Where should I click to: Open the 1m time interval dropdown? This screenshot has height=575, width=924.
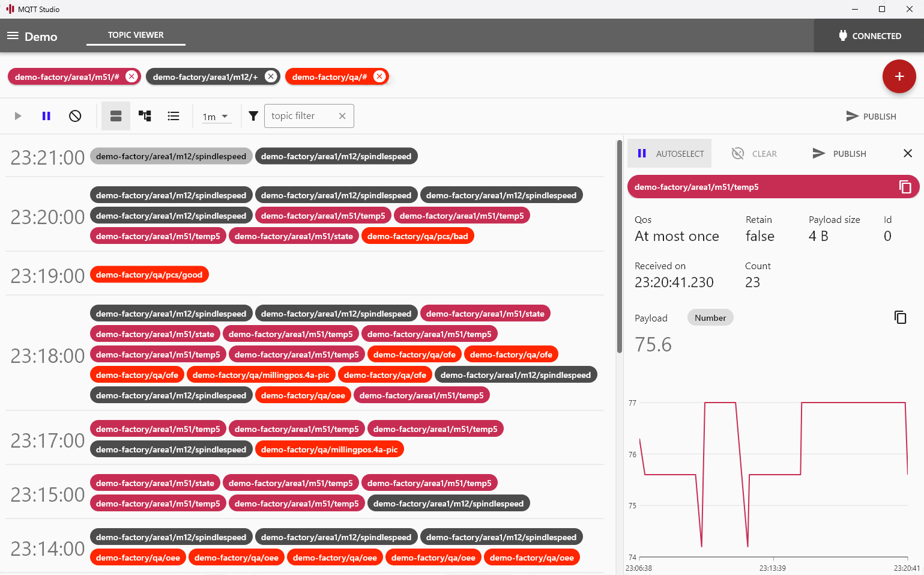[x=216, y=117]
